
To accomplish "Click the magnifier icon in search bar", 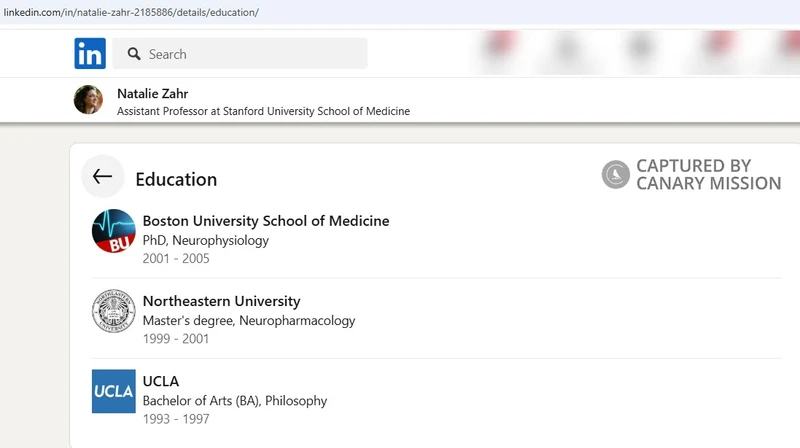I will point(132,54).
